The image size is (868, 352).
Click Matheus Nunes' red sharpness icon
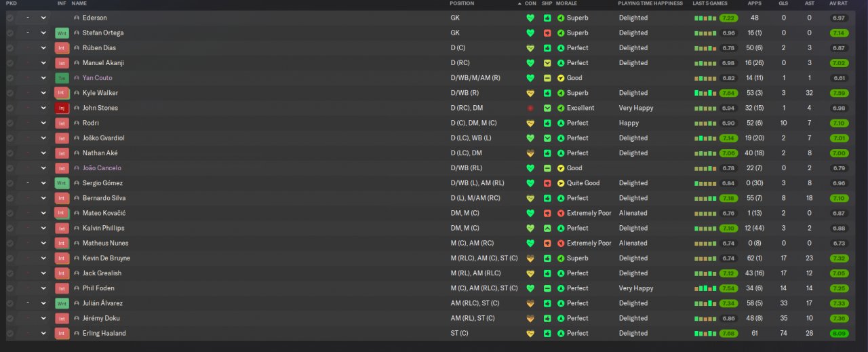point(547,243)
